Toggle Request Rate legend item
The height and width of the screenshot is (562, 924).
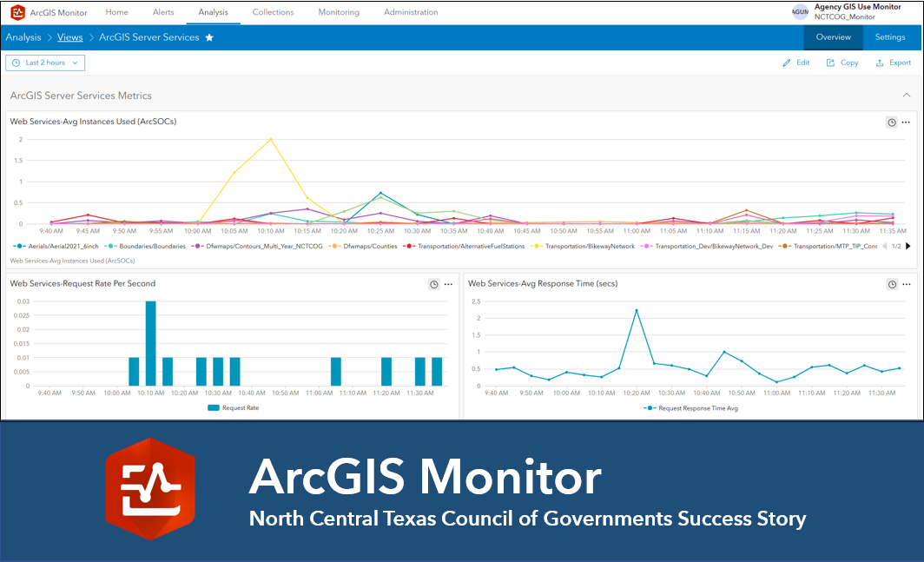[x=234, y=408]
